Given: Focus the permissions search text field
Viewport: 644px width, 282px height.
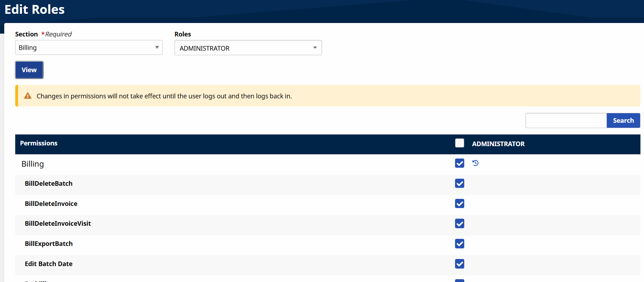Looking at the screenshot, I should [566, 121].
